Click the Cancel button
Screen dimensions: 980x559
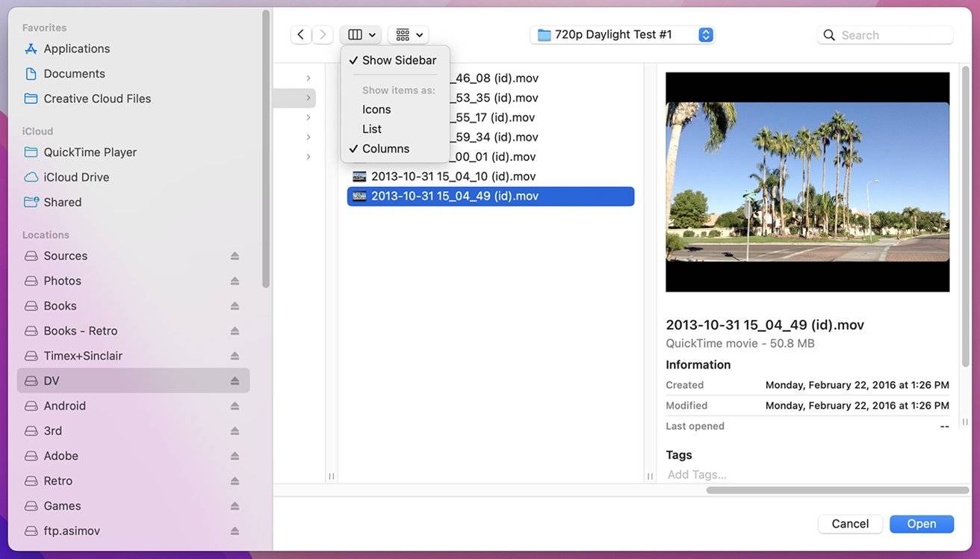coord(850,524)
